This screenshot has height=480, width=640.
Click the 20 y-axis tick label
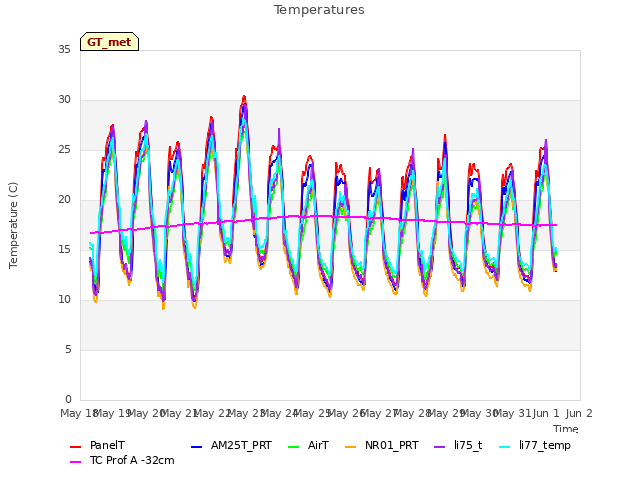pos(64,200)
